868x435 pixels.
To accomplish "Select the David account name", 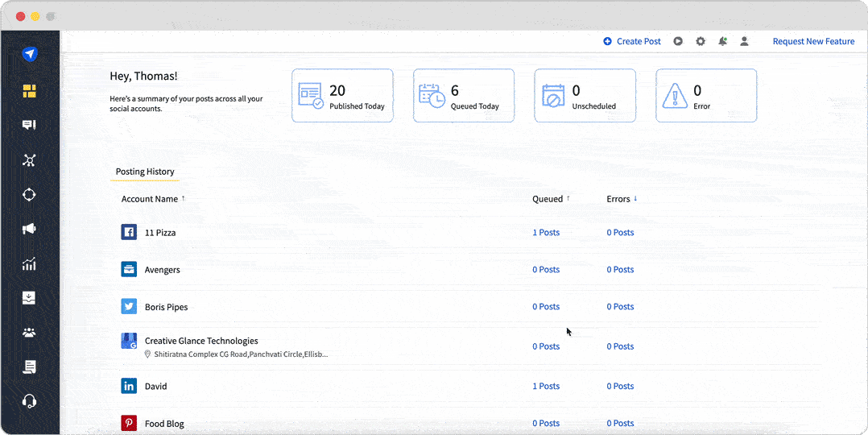I will 155,386.
